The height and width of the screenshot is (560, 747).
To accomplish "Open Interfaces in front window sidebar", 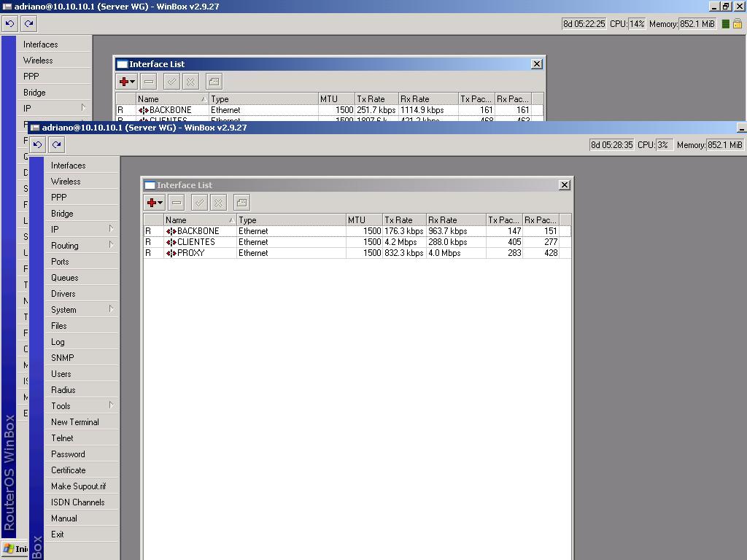I will [x=82, y=166].
